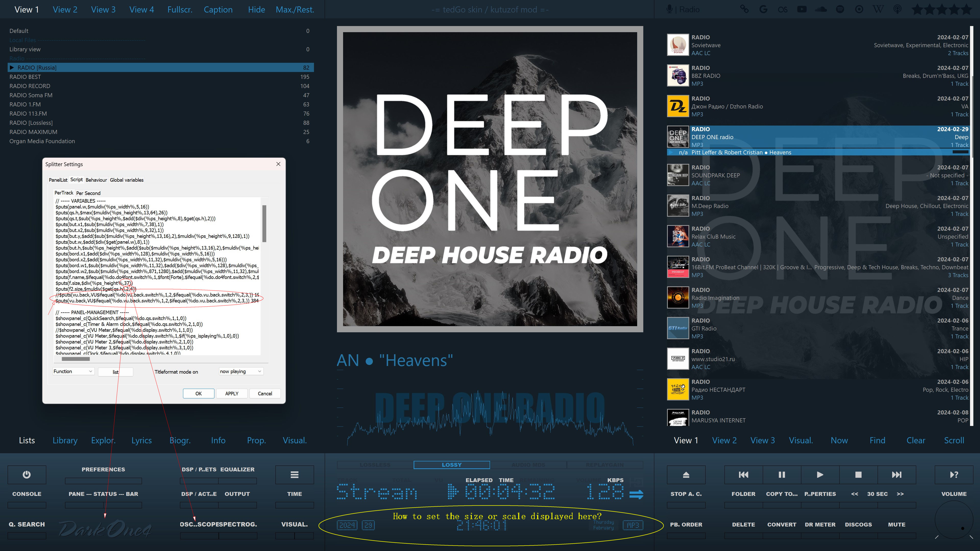Open YouTube search icon in top bar
The height and width of the screenshot is (551, 980).
802,9
